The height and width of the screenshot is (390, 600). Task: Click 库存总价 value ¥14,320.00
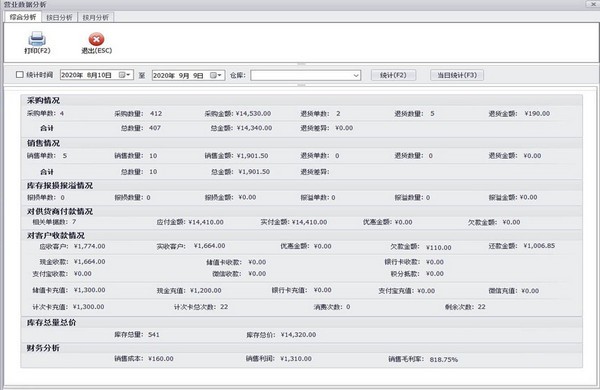click(x=298, y=335)
